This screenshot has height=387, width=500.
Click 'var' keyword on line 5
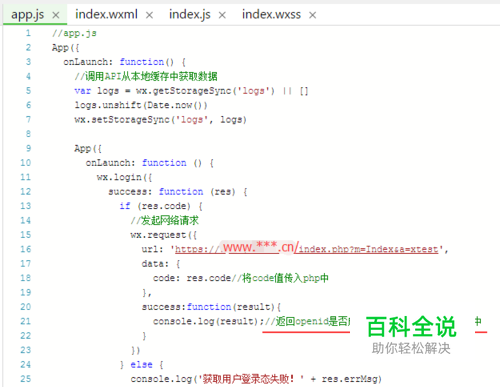click(x=83, y=91)
